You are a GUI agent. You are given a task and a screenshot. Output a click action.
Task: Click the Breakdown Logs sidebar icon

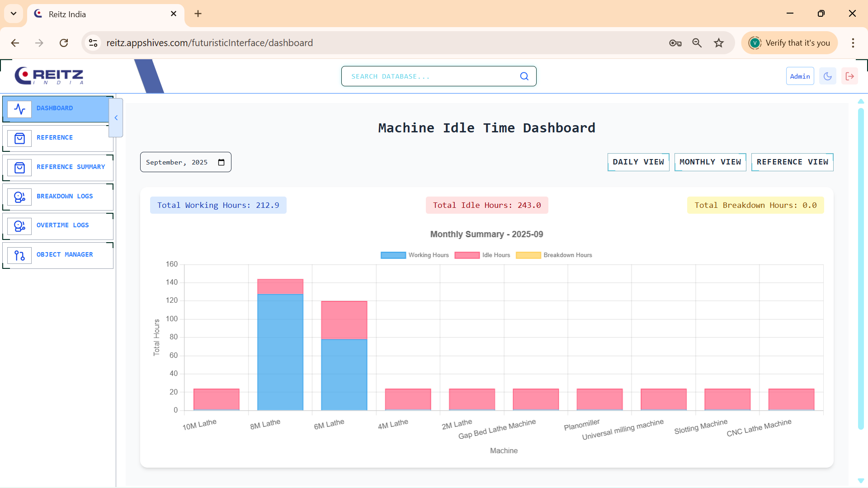pyautogui.click(x=19, y=197)
